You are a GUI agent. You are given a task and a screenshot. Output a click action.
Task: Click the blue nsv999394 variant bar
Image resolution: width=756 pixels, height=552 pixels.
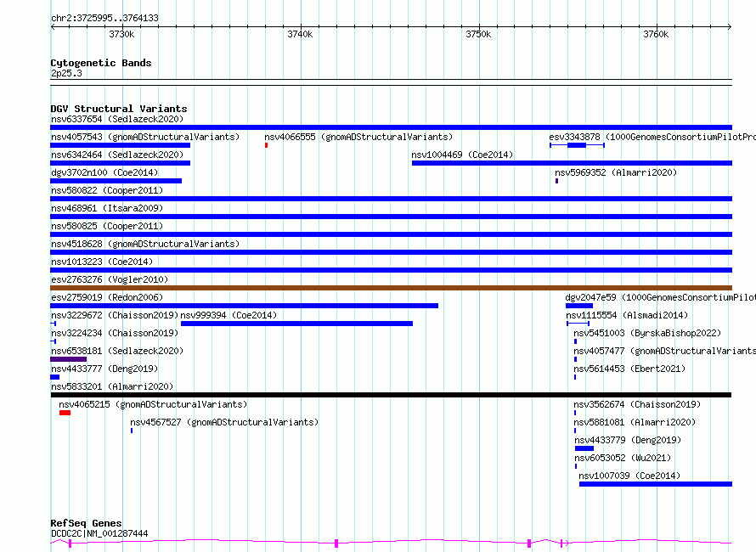click(296, 324)
